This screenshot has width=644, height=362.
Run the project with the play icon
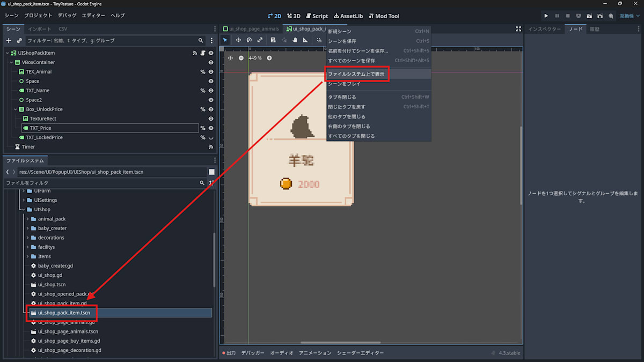tap(546, 16)
